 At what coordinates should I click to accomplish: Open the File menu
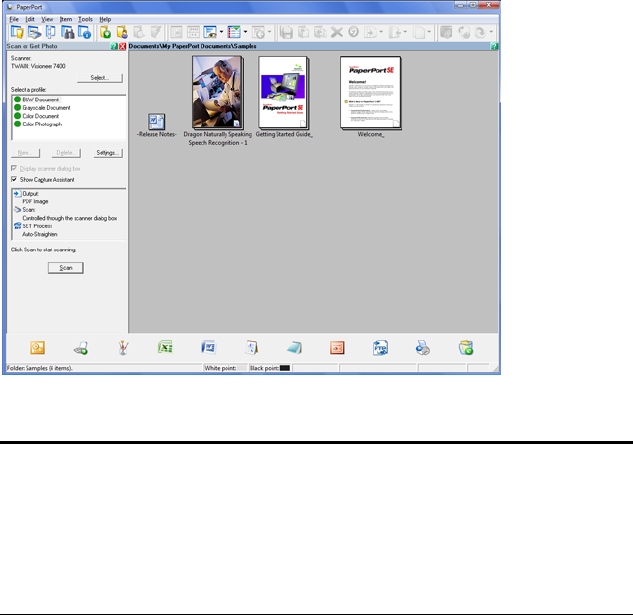point(12,19)
